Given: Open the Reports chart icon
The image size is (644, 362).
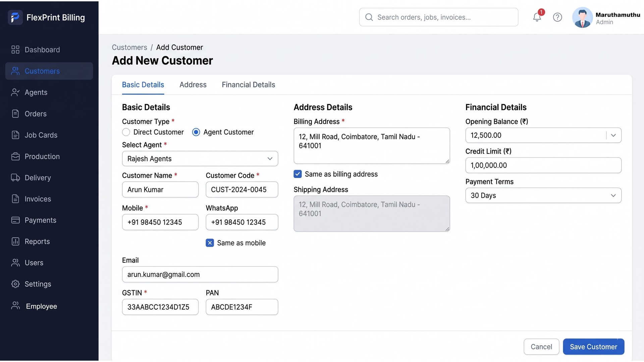Looking at the screenshot, I should tap(15, 241).
